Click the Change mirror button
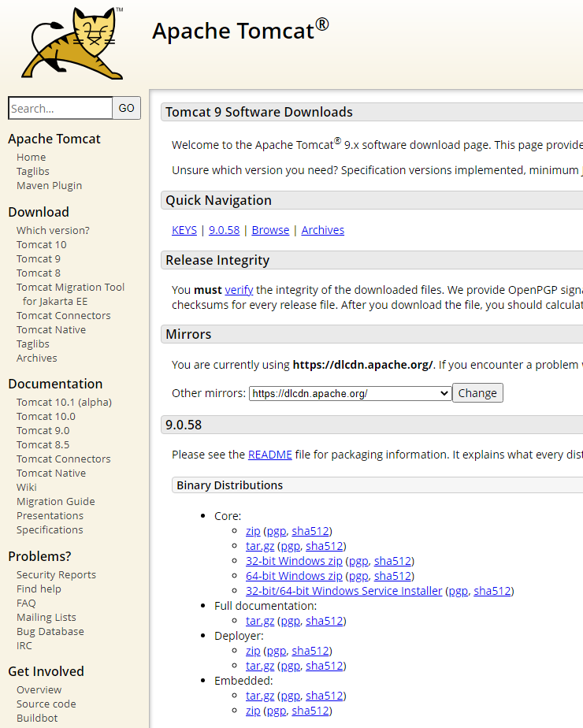Screen dimensions: 583x728 [x=477, y=393]
